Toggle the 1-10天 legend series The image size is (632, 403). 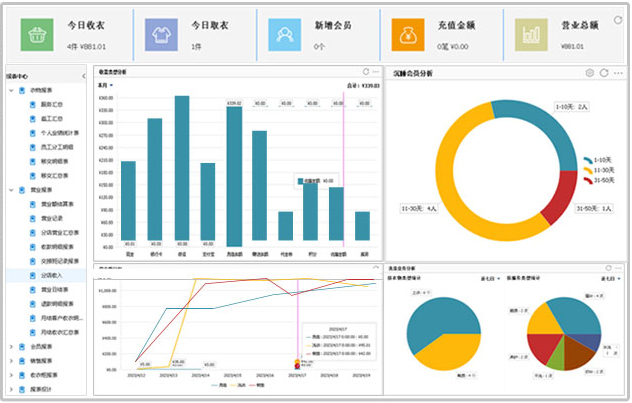point(596,159)
